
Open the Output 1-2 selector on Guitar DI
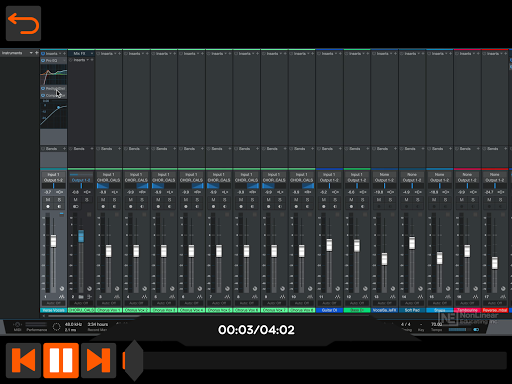[x=329, y=180]
